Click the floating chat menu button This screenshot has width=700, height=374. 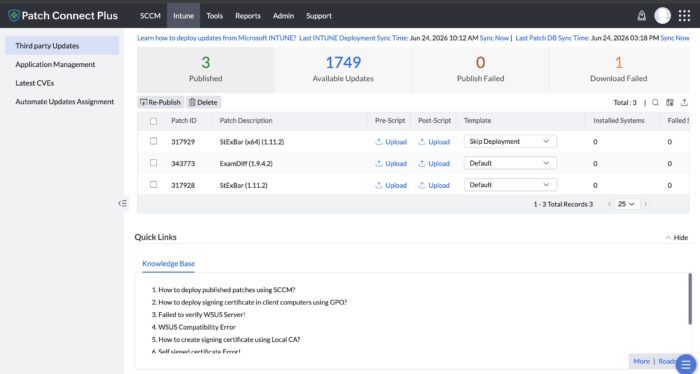pyautogui.click(x=686, y=364)
